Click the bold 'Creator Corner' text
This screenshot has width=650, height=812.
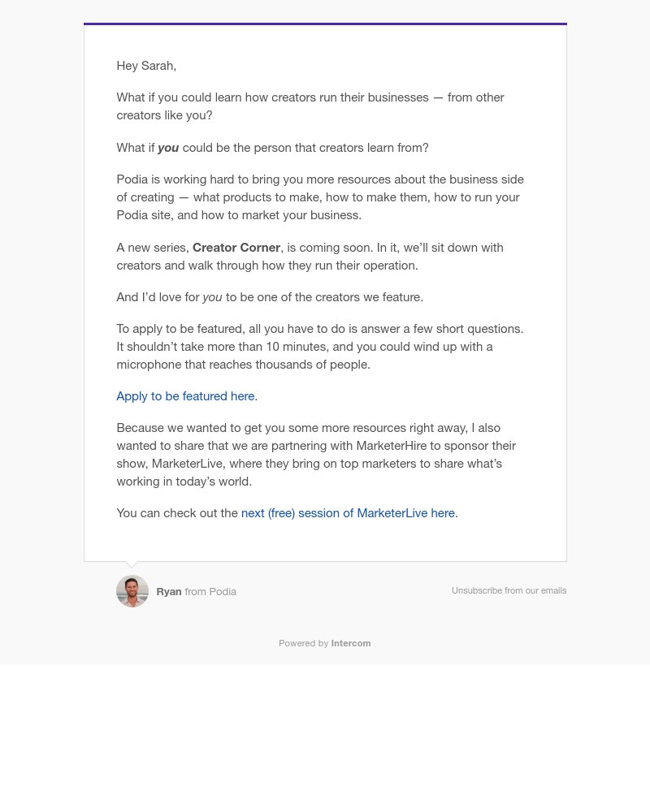(x=236, y=248)
